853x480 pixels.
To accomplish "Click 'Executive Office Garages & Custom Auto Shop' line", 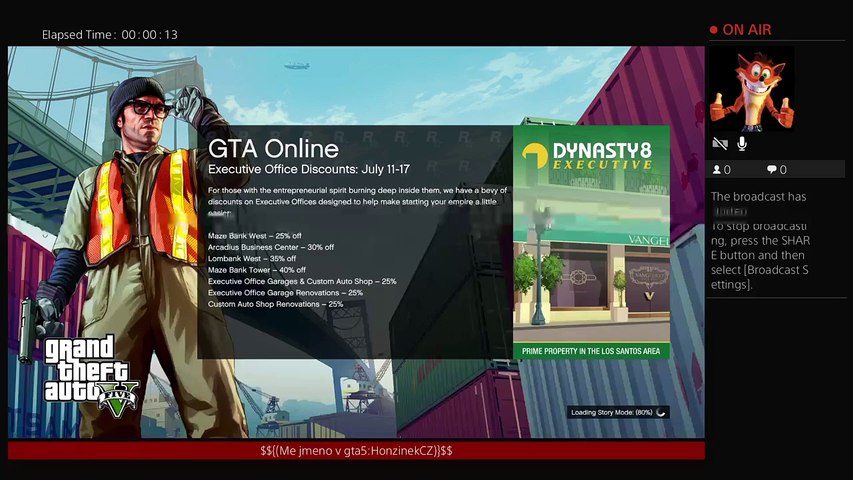I will 302,281.
